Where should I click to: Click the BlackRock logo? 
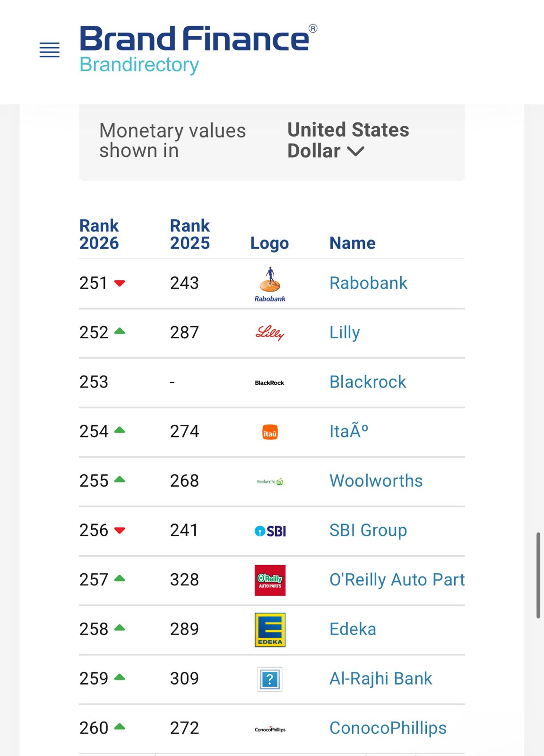270,383
